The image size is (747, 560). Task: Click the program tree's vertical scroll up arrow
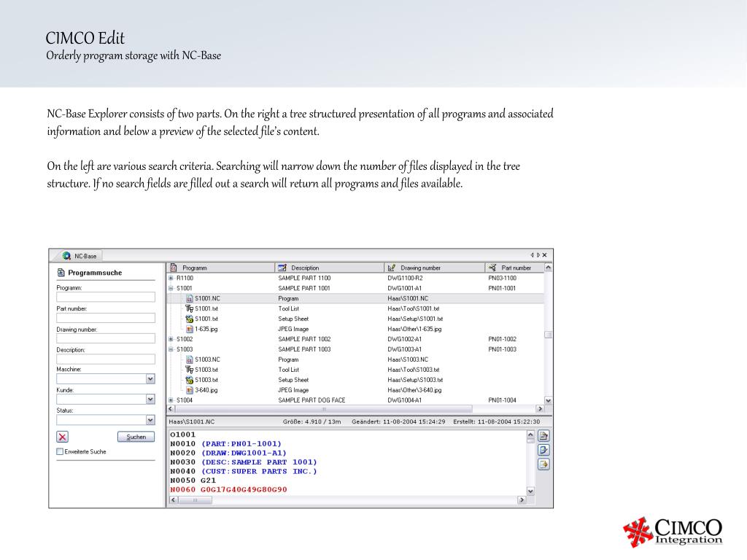pyautogui.click(x=548, y=268)
